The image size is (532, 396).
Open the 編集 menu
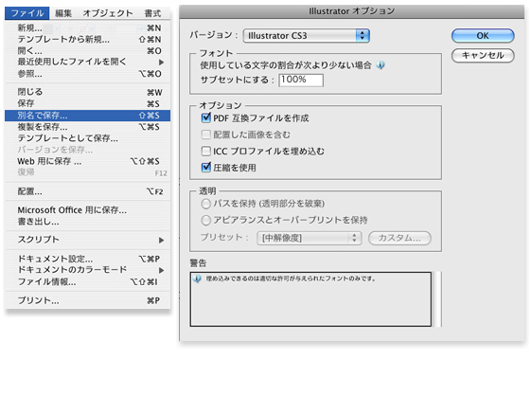click(x=63, y=13)
